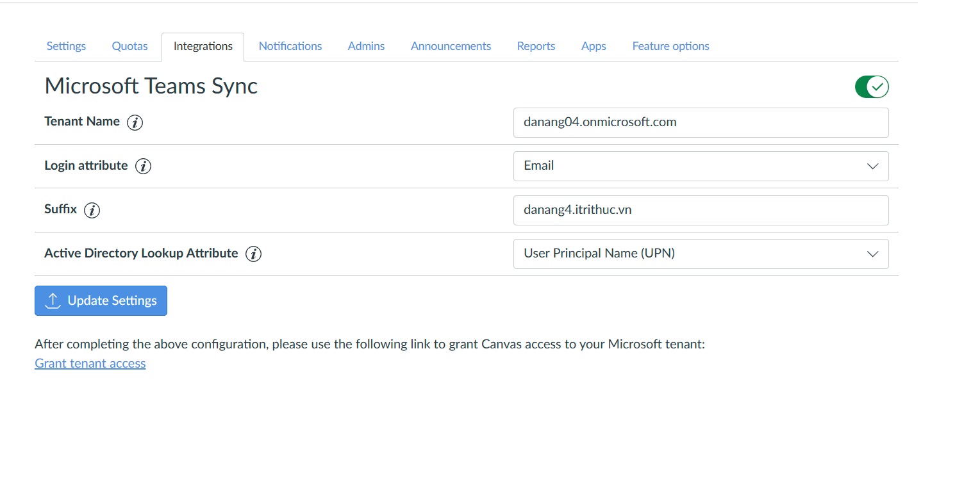980x481 pixels.
Task: Open the User Principal Name (UPN) dropdown
Action: coord(701,254)
